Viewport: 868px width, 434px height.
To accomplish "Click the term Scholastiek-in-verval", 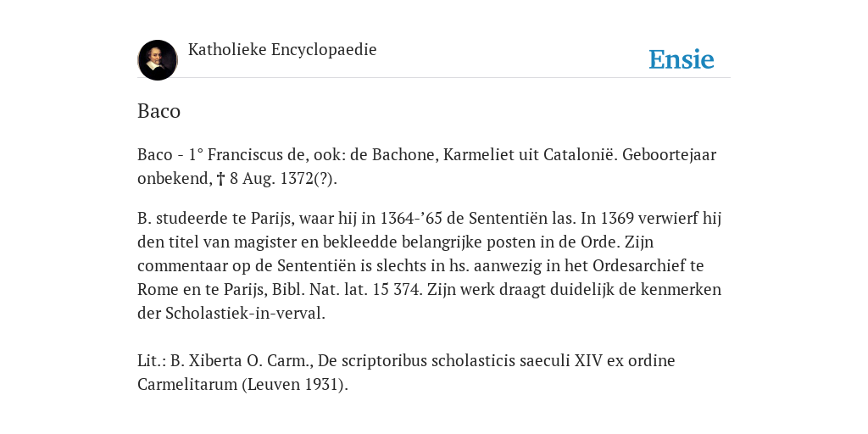I will (245, 314).
